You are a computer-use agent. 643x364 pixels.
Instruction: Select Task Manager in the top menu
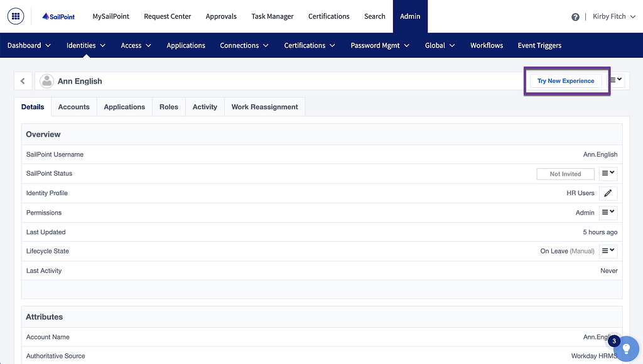click(x=272, y=16)
